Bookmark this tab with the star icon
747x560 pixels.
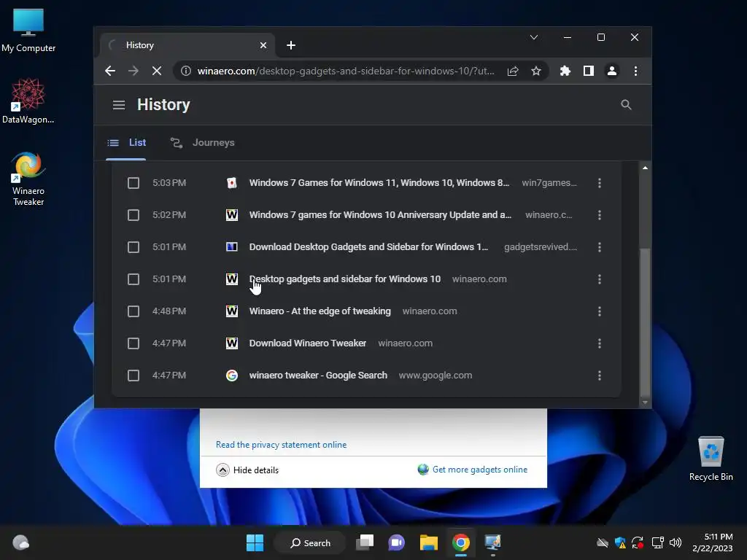click(x=536, y=71)
